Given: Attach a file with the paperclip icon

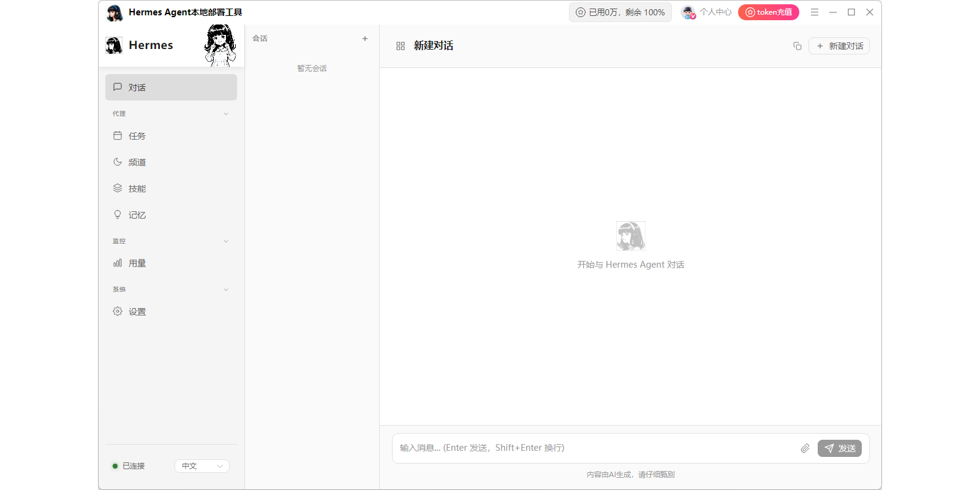Looking at the screenshot, I should click(x=805, y=448).
